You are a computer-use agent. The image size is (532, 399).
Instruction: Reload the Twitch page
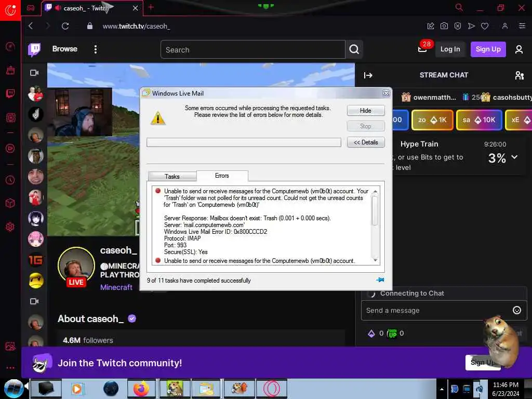tap(65, 26)
